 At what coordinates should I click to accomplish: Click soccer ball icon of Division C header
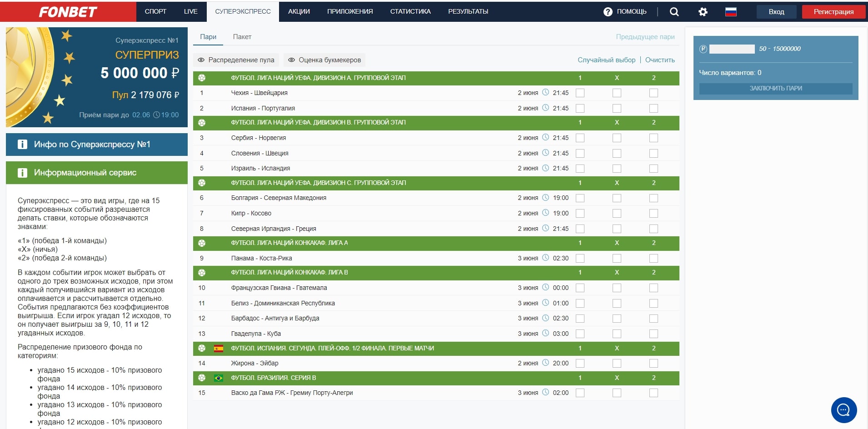pos(202,183)
